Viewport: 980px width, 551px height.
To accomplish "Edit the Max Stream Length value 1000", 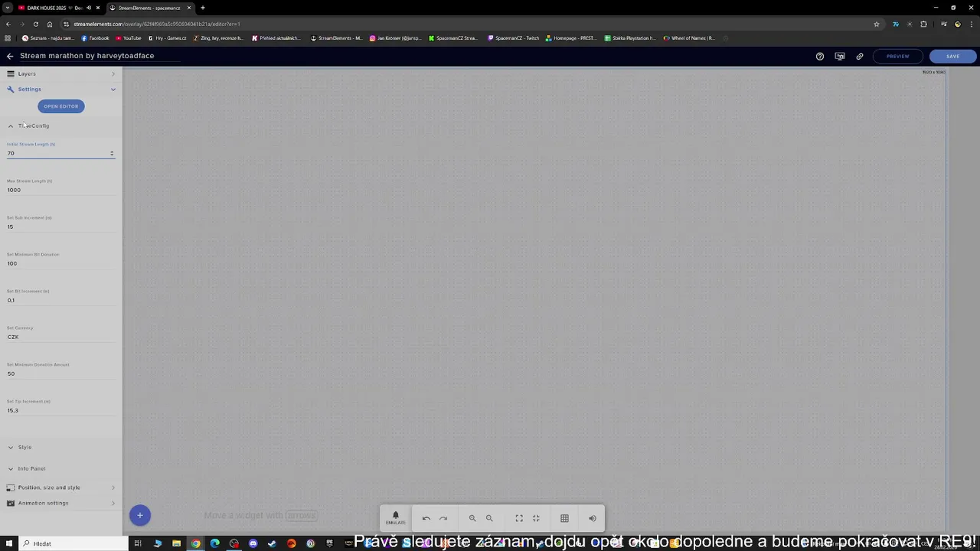I will pyautogui.click(x=61, y=190).
